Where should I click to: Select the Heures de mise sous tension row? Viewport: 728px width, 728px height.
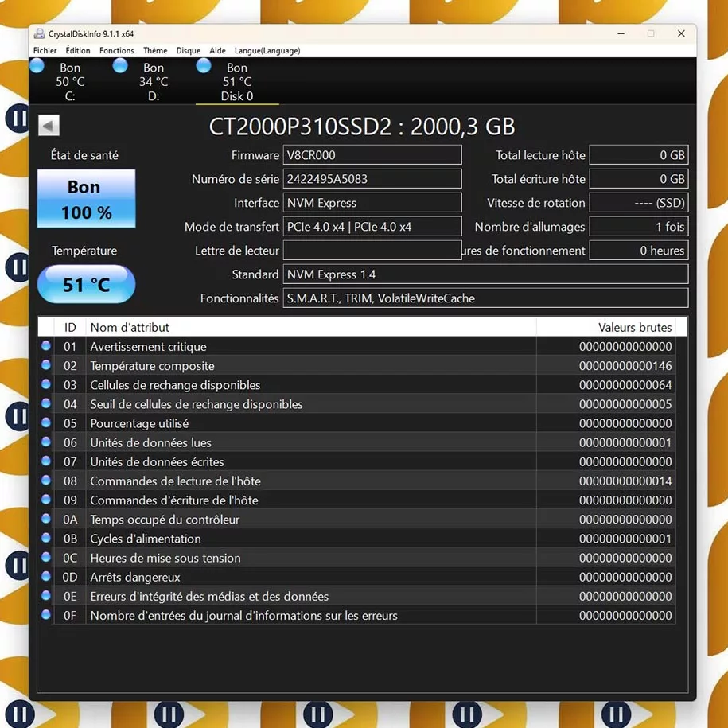pyautogui.click(x=356, y=558)
